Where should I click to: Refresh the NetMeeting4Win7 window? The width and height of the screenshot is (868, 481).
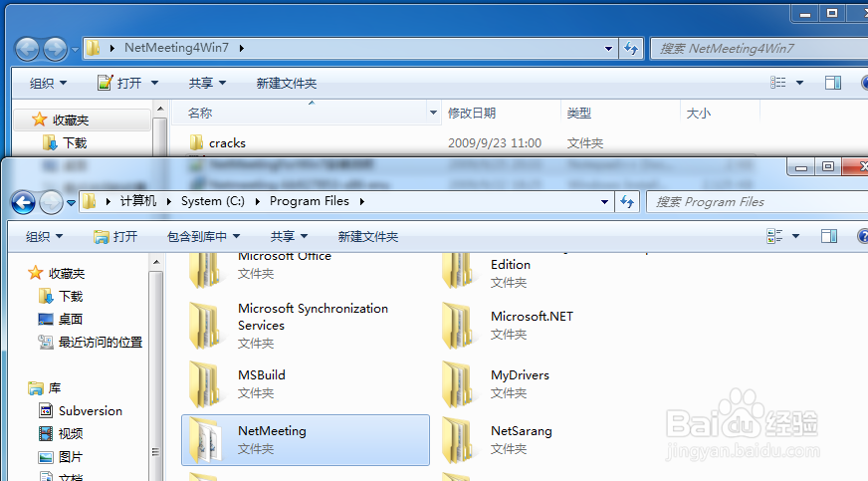point(631,49)
